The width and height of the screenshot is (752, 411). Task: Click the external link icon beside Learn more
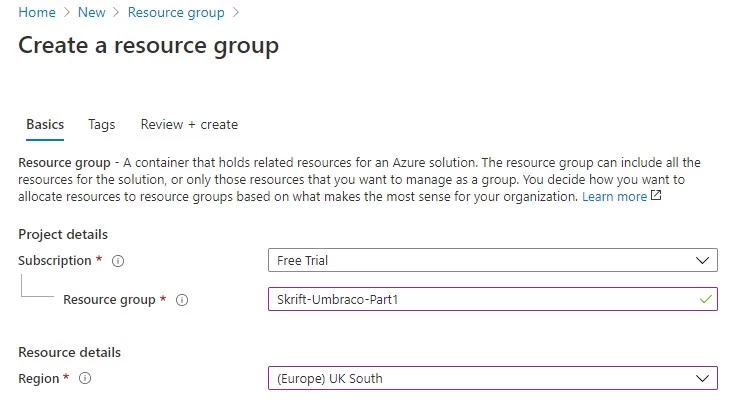point(656,196)
